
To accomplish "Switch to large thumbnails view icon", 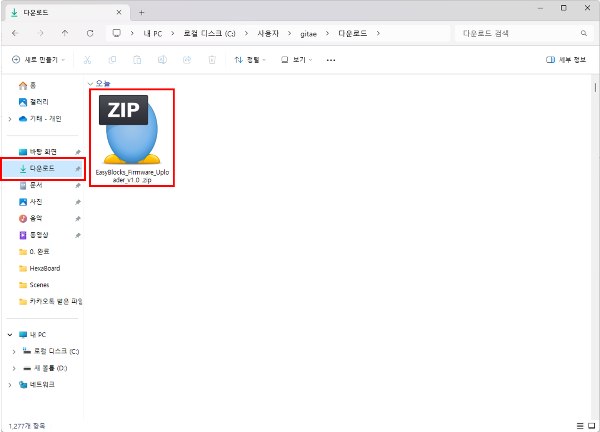I will click(x=592, y=425).
